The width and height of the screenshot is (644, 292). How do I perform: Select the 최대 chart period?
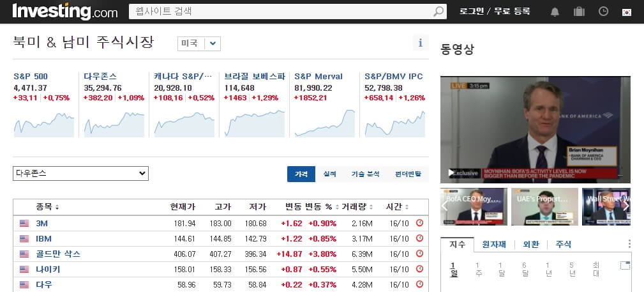tap(596, 270)
